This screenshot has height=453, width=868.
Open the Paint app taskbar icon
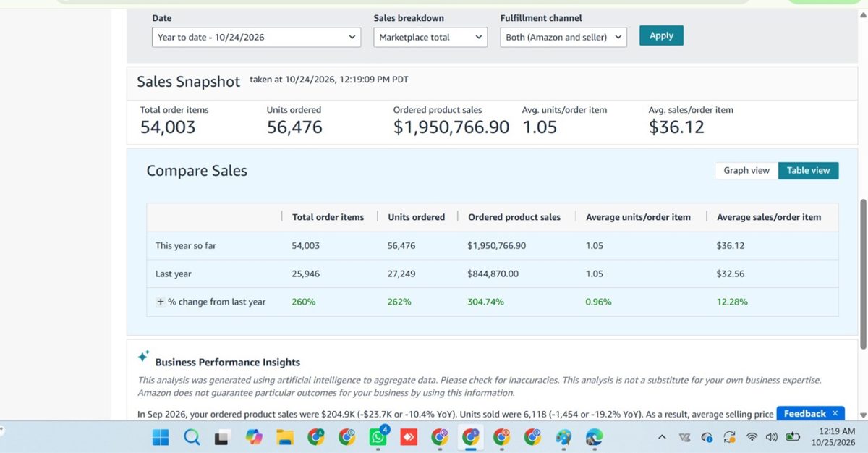564,437
